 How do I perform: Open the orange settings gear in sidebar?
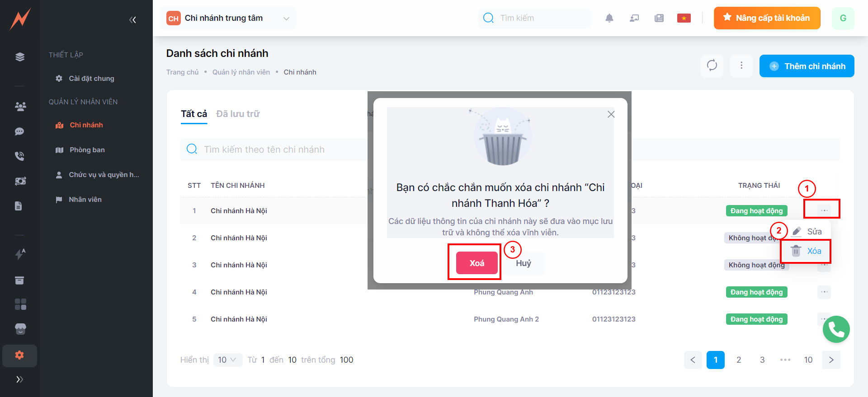(19, 355)
